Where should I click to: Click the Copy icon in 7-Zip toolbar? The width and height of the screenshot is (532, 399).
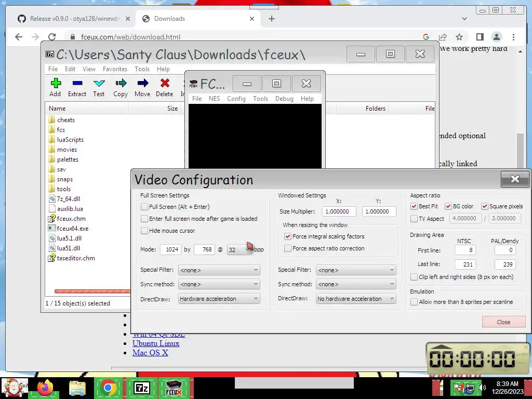coord(121,83)
